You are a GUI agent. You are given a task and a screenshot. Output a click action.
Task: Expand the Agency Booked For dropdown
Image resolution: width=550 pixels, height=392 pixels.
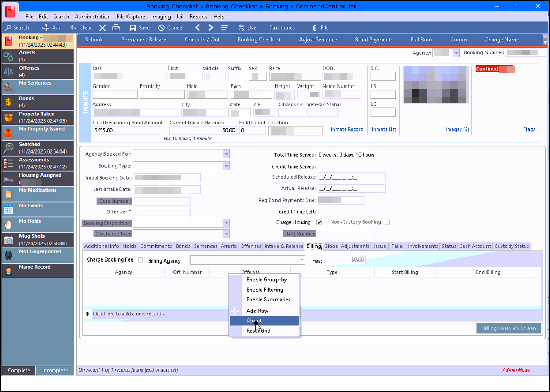click(x=226, y=154)
